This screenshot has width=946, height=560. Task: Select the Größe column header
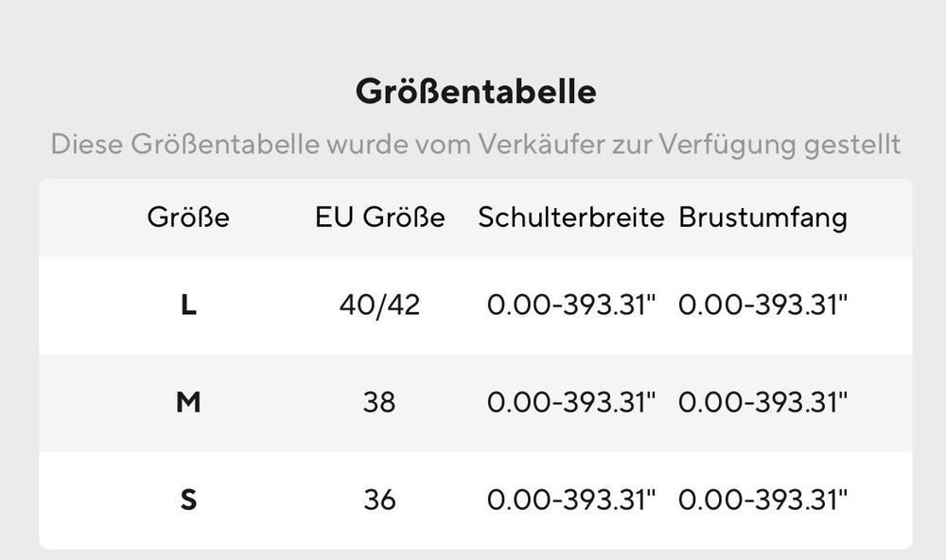point(188,218)
